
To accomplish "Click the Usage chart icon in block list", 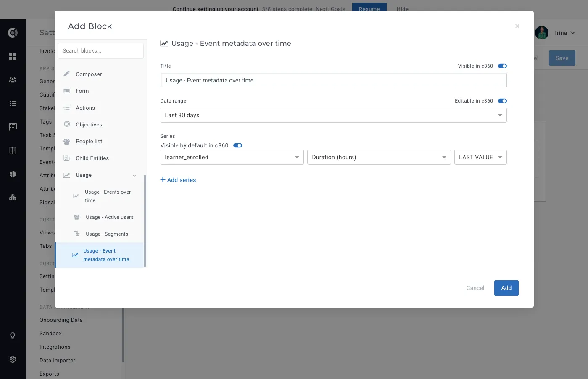I will (x=66, y=175).
